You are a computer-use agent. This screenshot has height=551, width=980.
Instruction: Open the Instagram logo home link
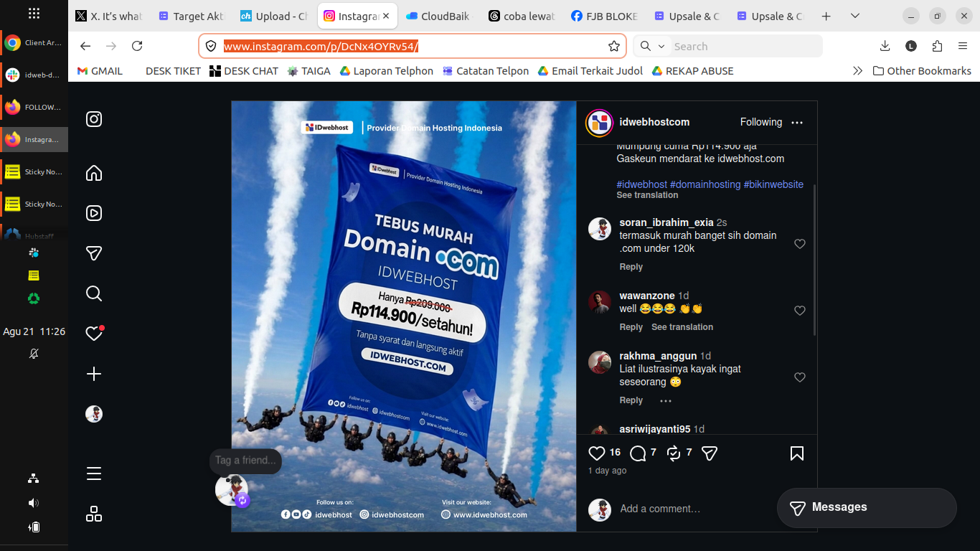click(94, 119)
